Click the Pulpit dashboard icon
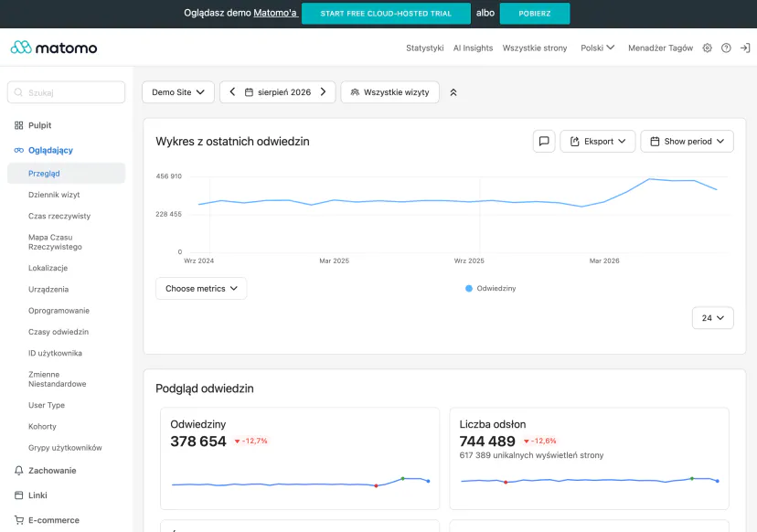Viewport: 757px width, 532px height. point(19,125)
